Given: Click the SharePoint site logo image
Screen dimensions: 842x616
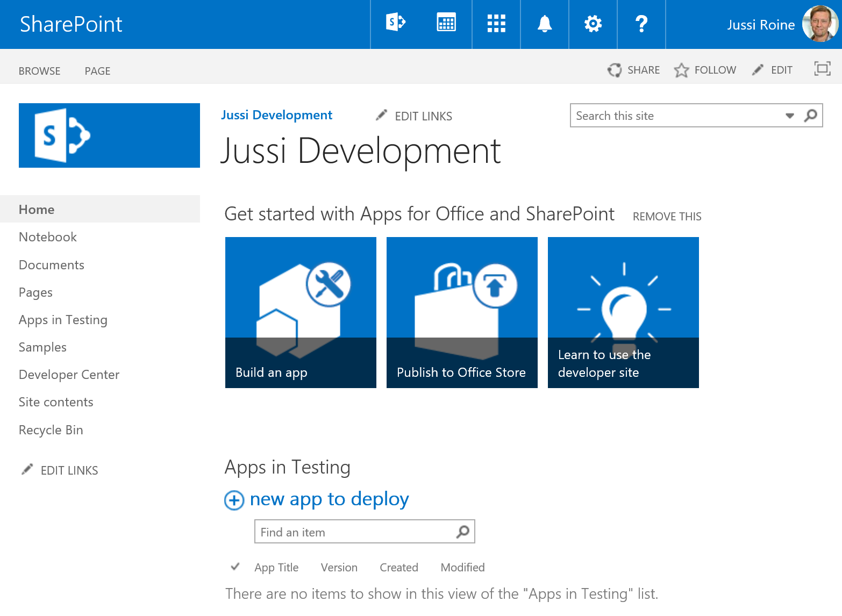Looking at the screenshot, I should point(109,135).
